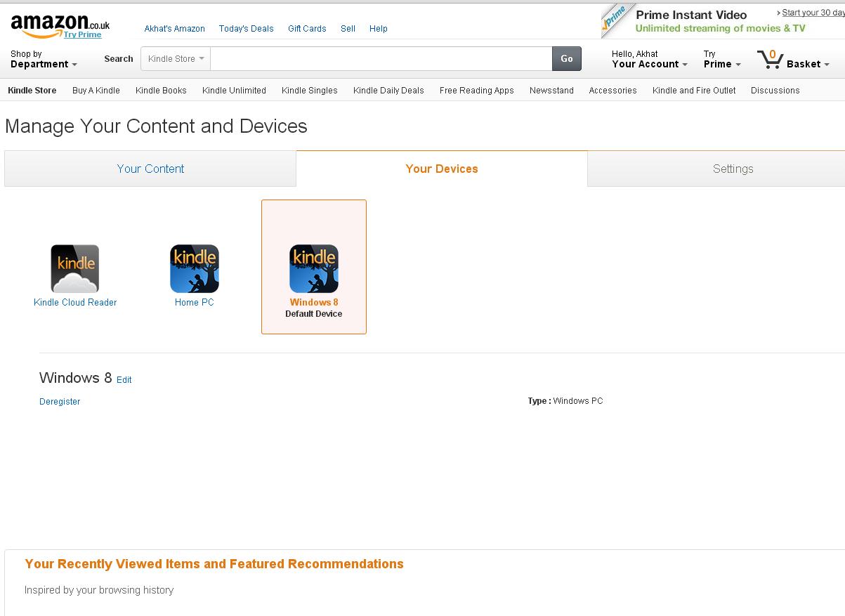Select Kindle Unlimited in navigation
Viewport: 845px width, 616px height.
point(234,91)
